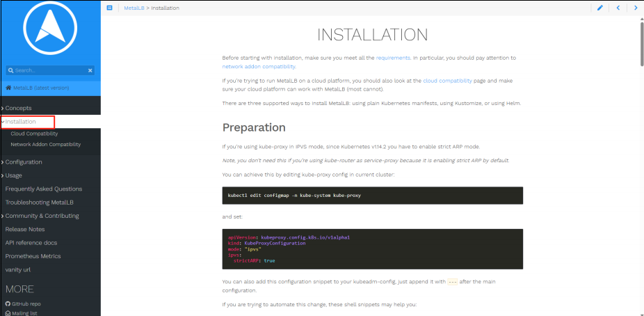Screen dimensions: 644x316
Task: Open Concepts section in sidebar
Action: [19, 108]
